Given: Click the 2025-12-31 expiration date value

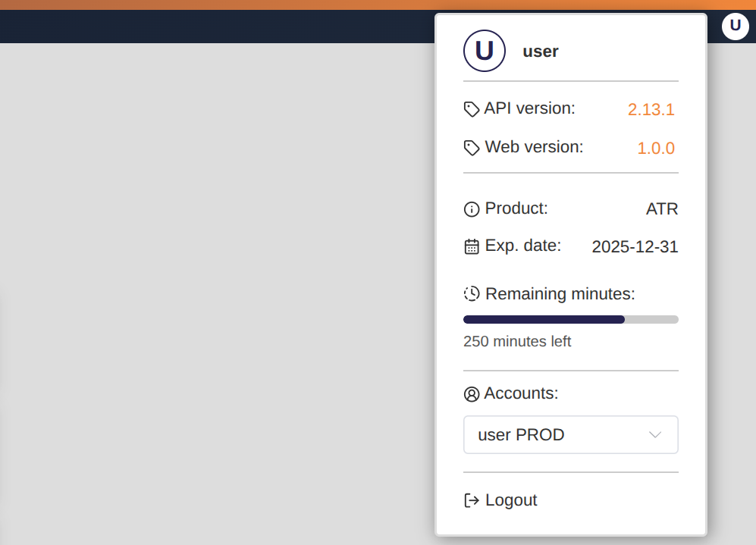Looking at the screenshot, I should click(635, 247).
